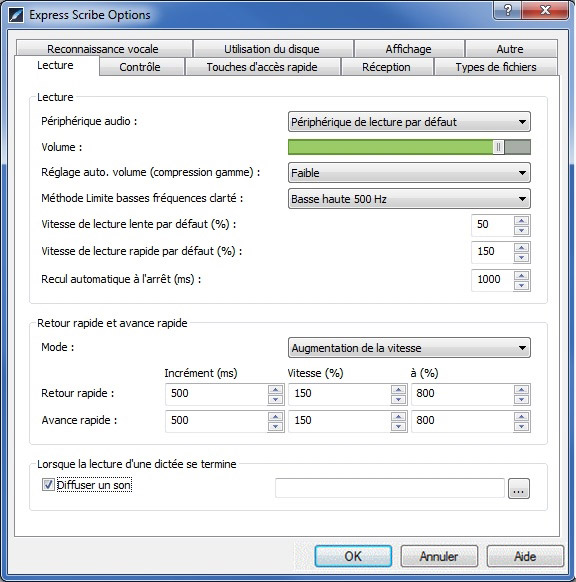Switch to the Contrôle tab
The image size is (576, 582).
click(x=140, y=67)
